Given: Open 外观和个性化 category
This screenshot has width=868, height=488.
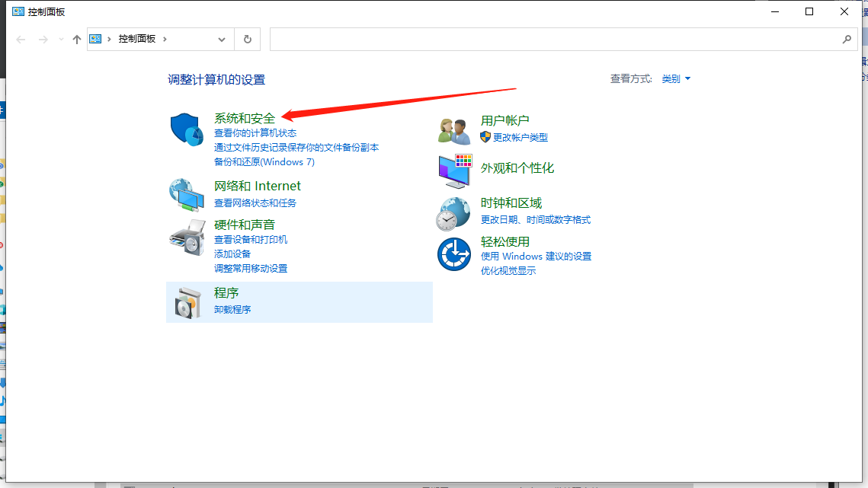Looking at the screenshot, I should click(x=517, y=168).
